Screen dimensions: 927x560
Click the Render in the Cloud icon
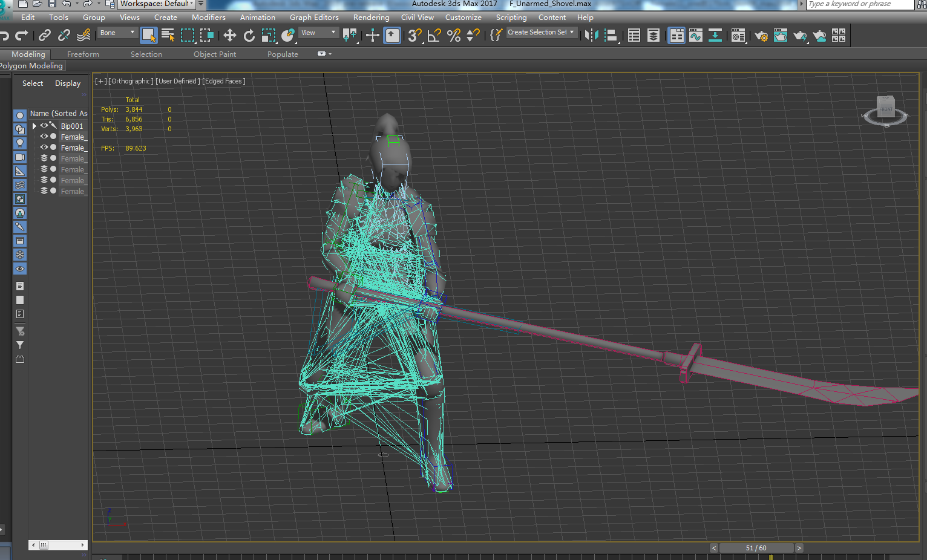(820, 36)
